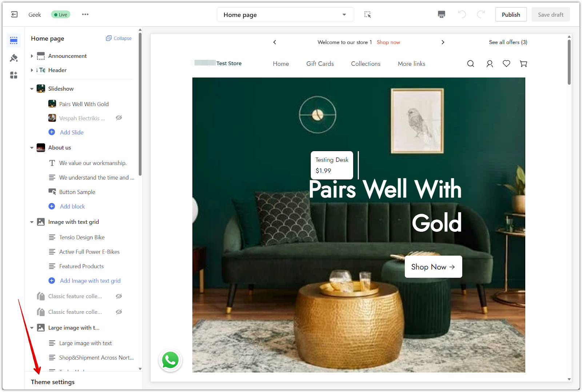Click the Announcement section icon
582x392 pixels.
(x=41, y=56)
